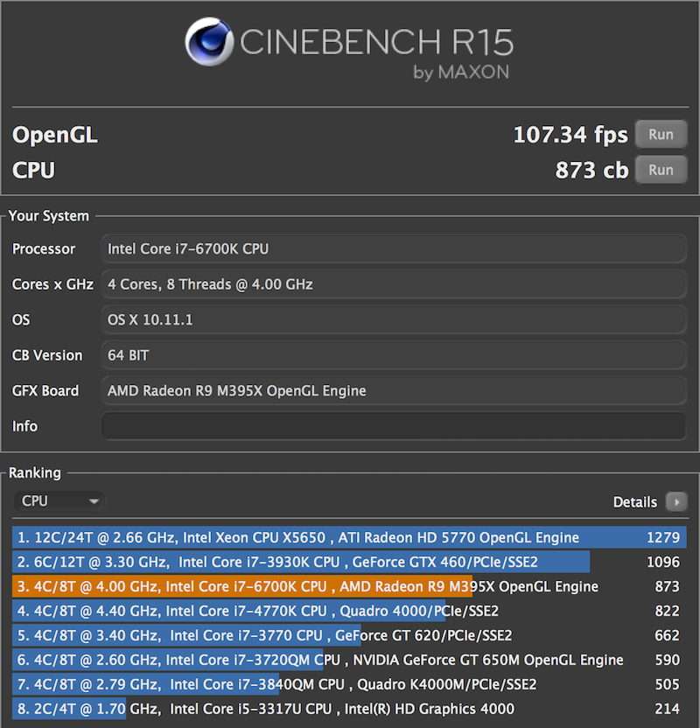
Task: Click the OpenGL label
Action: pos(55,135)
